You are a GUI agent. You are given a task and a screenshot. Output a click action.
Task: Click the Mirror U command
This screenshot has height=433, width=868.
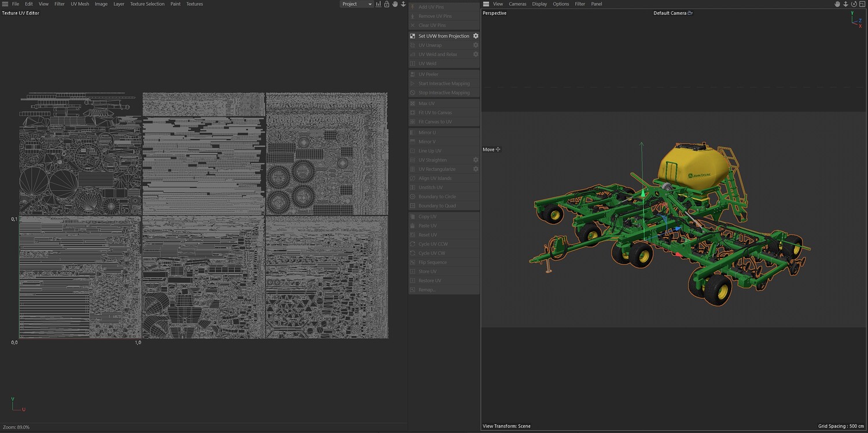pos(444,133)
